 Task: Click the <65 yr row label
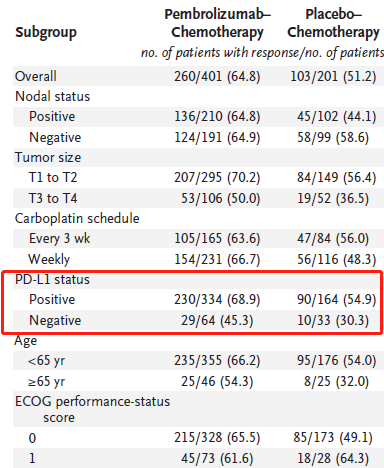coord(46,361)
